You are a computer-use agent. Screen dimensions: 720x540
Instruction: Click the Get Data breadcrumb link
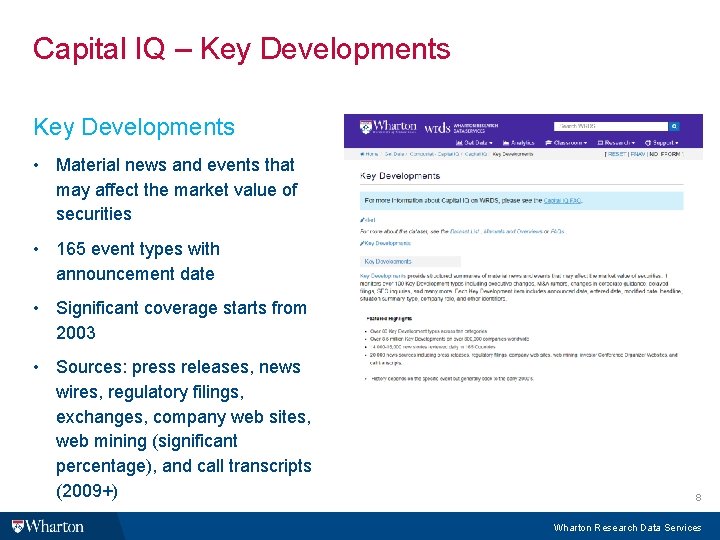[394, 154]
